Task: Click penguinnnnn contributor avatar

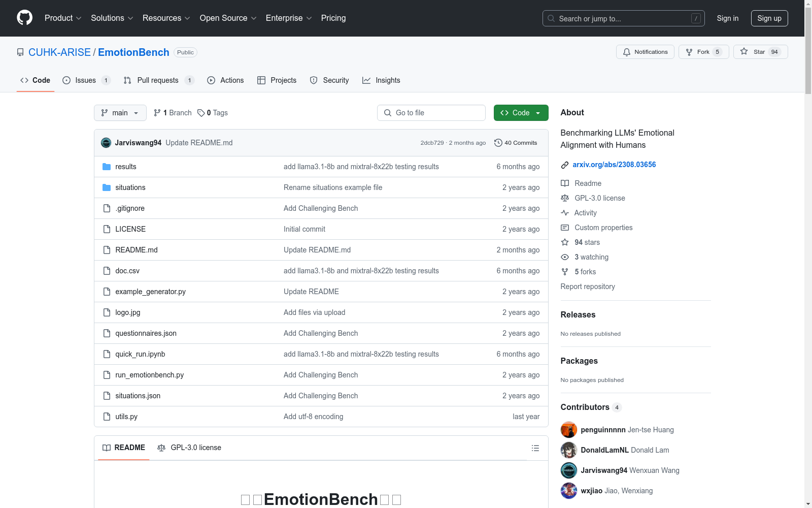Action: [x=569, y=430]
